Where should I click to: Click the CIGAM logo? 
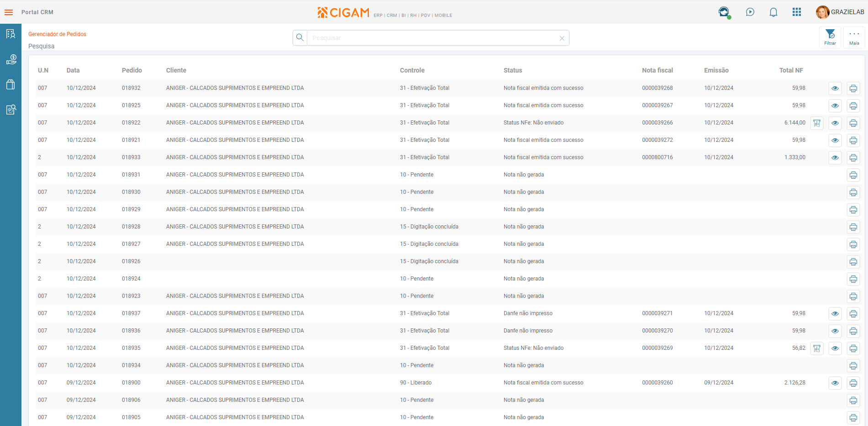343,12
